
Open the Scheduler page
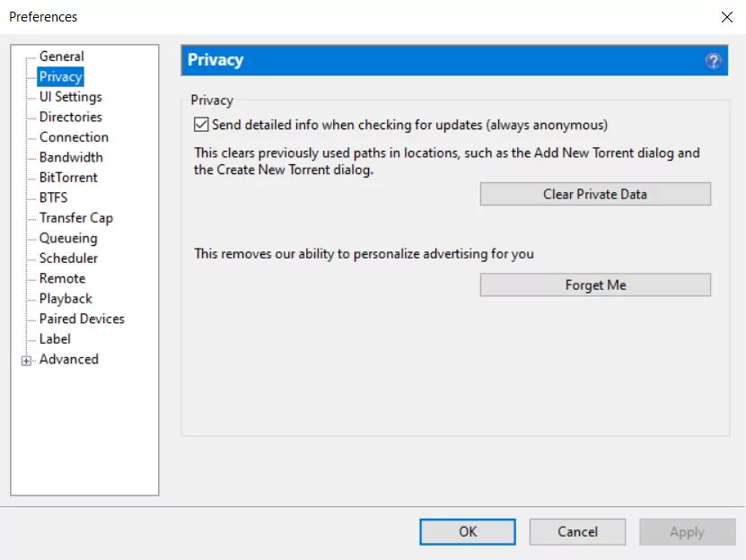(x=68, y=258)
